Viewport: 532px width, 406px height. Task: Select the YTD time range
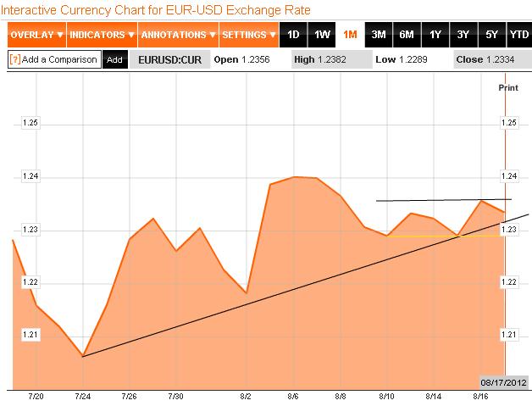click(519, 35)
